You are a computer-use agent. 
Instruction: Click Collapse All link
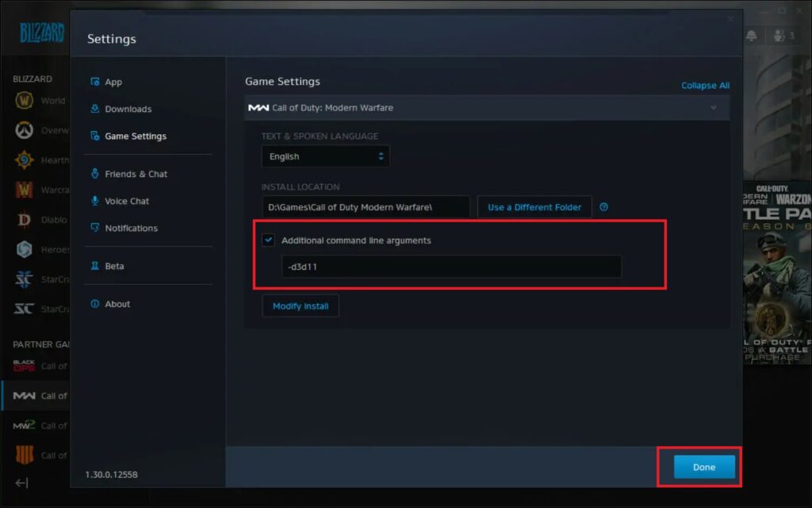(705, 86)
